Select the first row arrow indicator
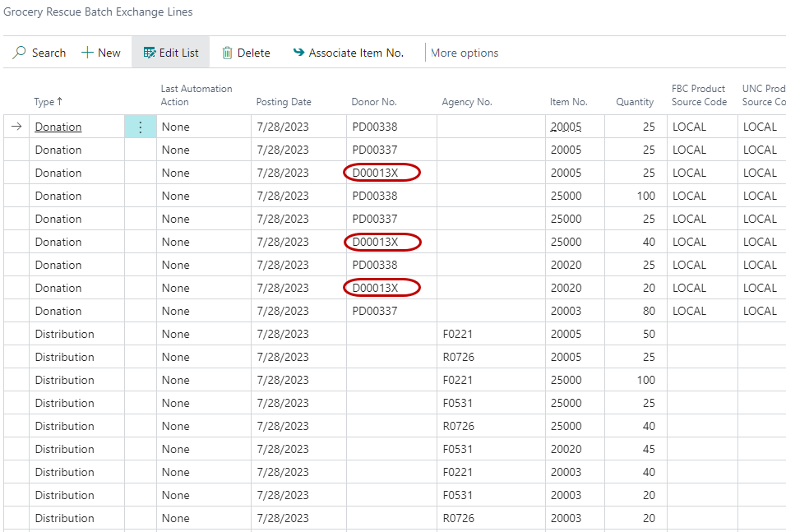The height and width of the screenshot is (532, 786). point(16,127)
